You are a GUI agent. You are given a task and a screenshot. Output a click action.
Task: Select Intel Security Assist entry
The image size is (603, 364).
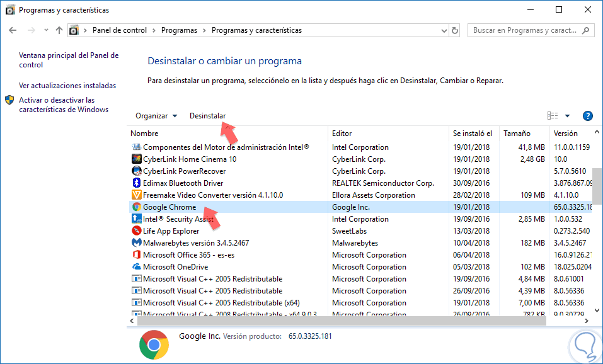[x=178, y=219]
